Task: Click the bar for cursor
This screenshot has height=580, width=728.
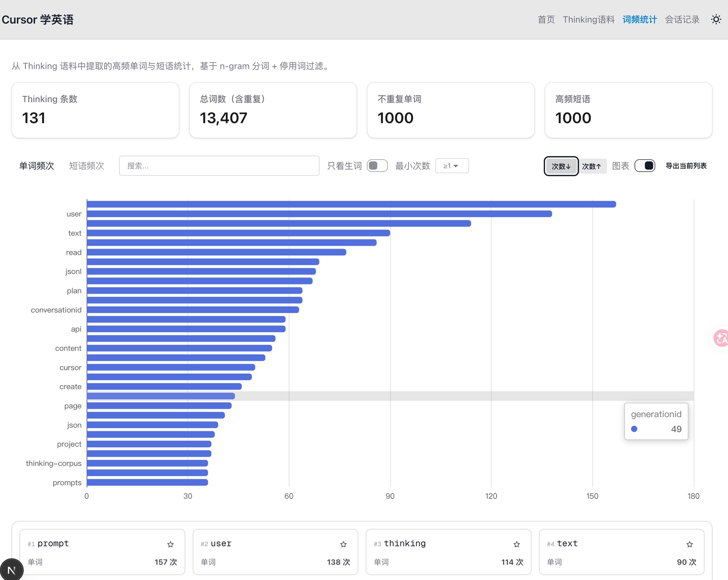Action: 171,367
